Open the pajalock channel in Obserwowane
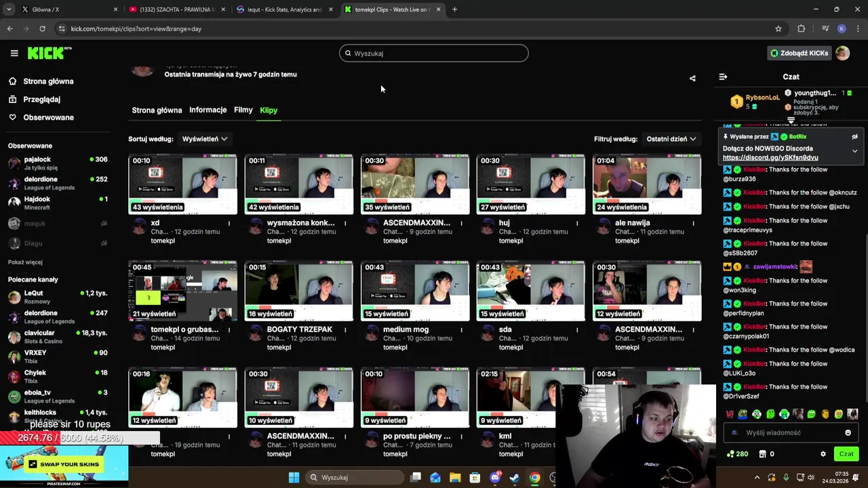The width and height of the screenshot is (868, 488). coord(58,163)
